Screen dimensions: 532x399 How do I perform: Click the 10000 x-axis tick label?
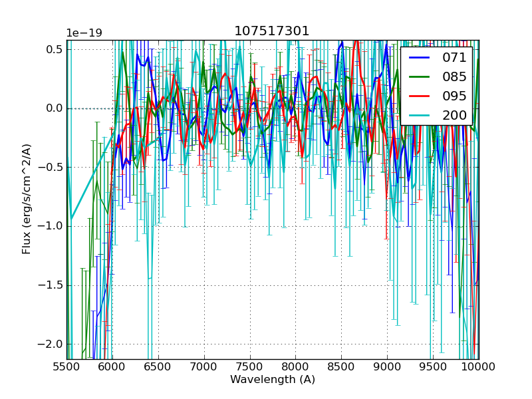pyautogui.click(x=479, y=366)
